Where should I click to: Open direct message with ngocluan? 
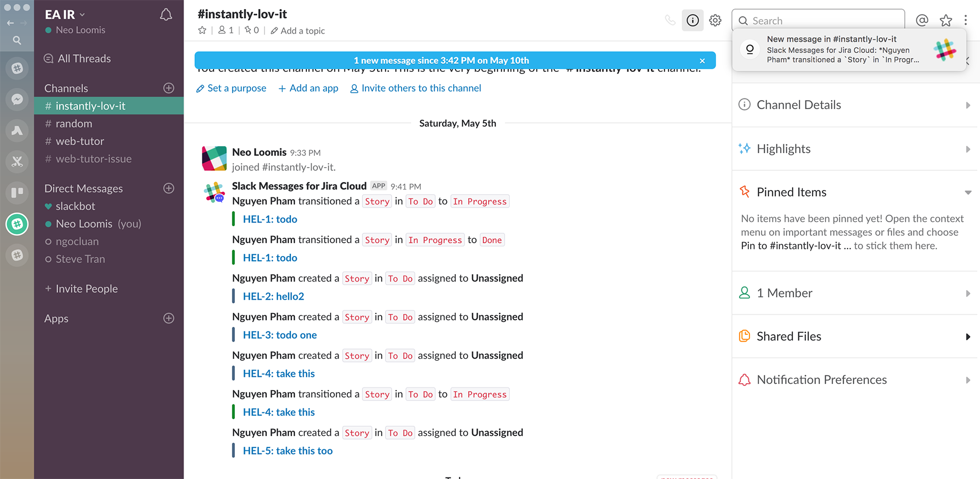(109, 241)
